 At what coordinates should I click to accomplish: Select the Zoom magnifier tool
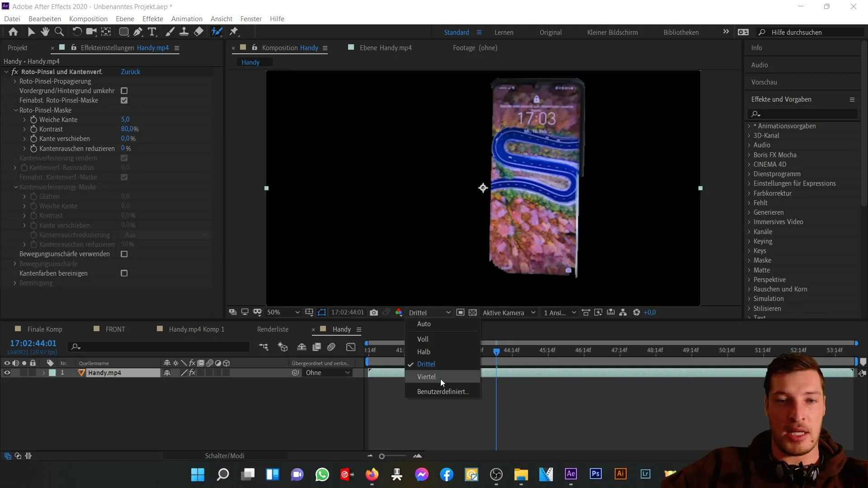pos(59,32)
